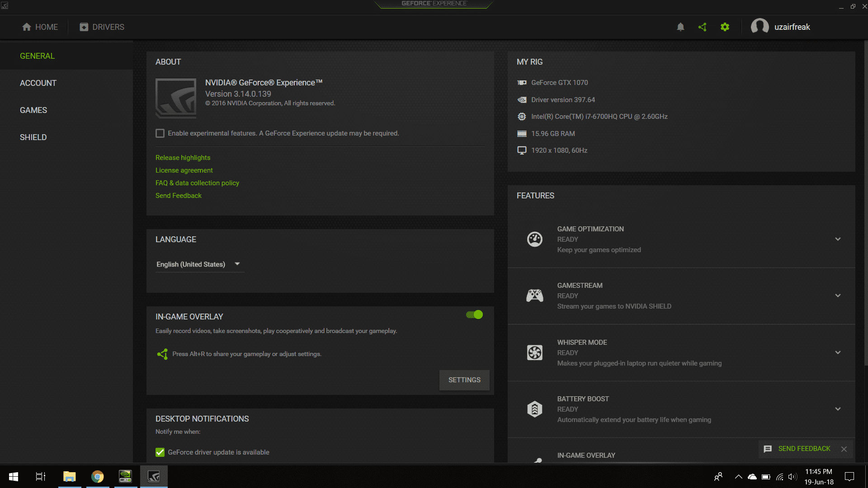Enable experimental features checkbox
This screenshot has width=868, height=488.
click(160, 133)
